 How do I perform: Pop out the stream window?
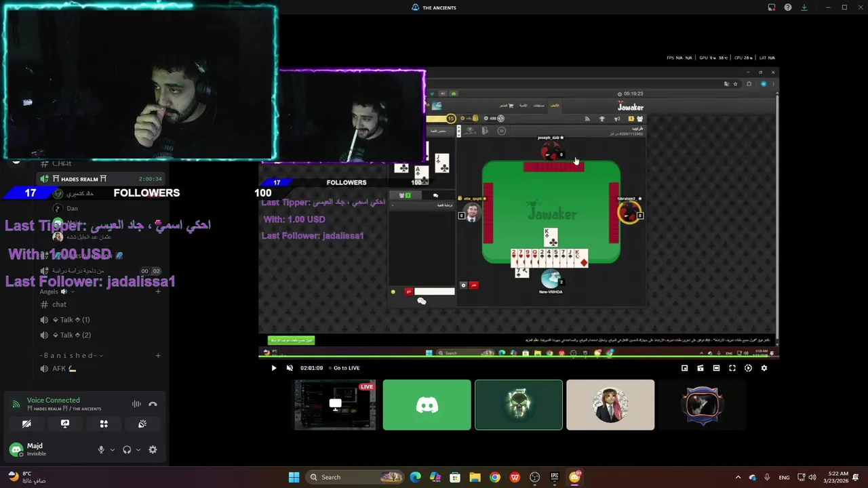(x=684, y=368)
